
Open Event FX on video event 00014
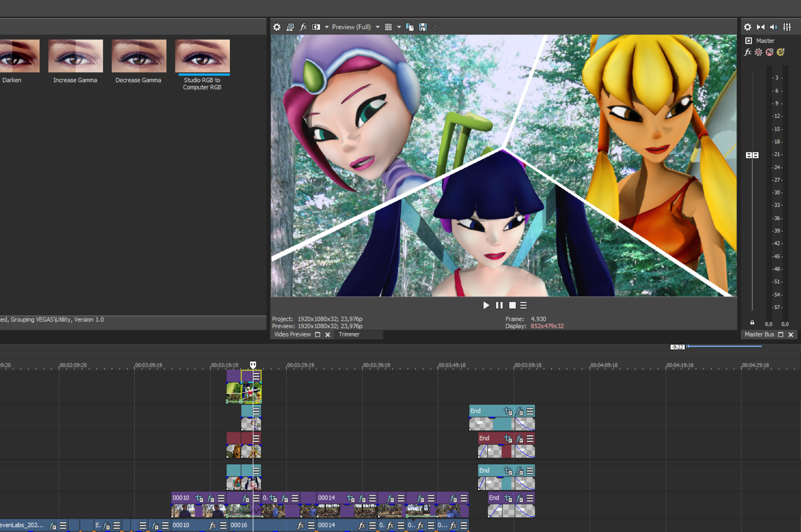pyautogui.click(x=362, y=498)
